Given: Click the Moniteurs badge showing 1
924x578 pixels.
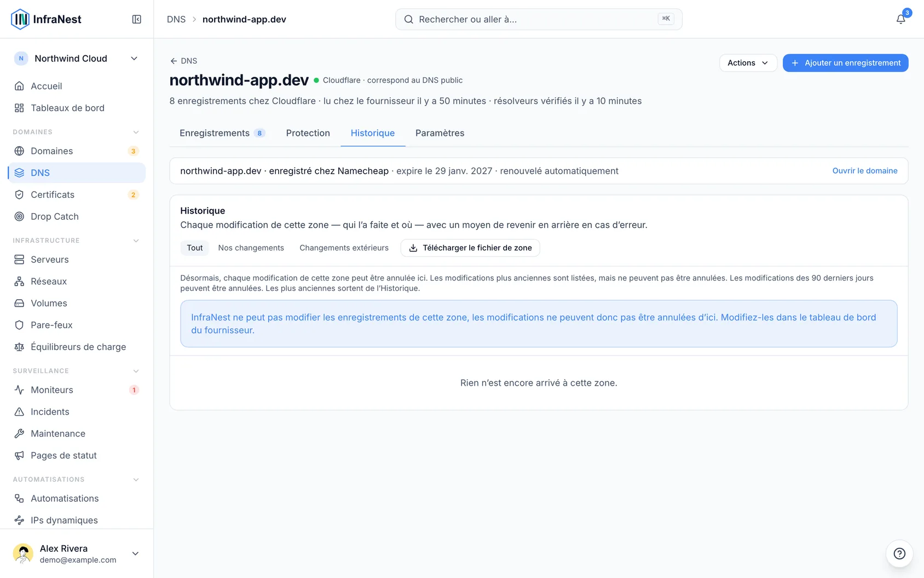Looking at the screenshot, I should (134, 390).
